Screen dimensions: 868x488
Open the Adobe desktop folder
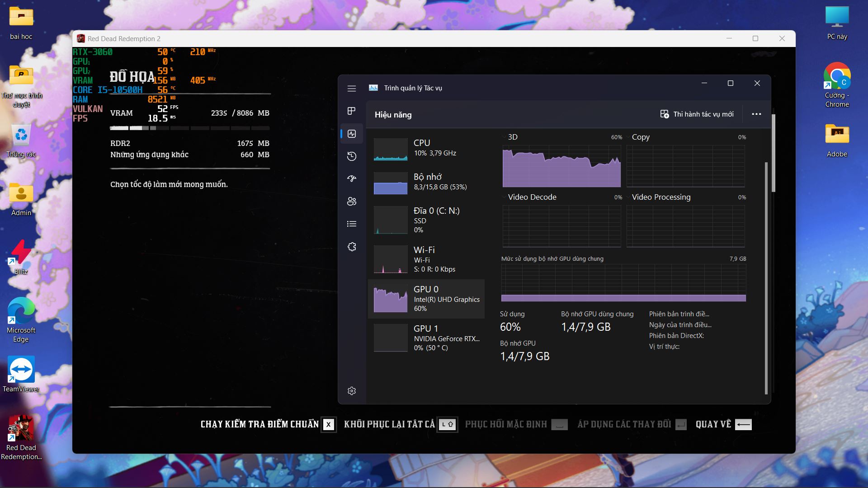(837, 141)
